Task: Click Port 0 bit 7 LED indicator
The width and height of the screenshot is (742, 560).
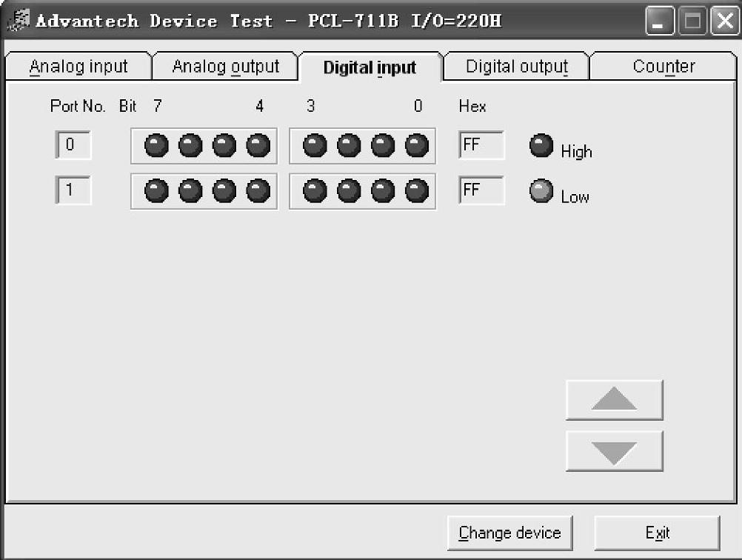Action: coord(156,145)
